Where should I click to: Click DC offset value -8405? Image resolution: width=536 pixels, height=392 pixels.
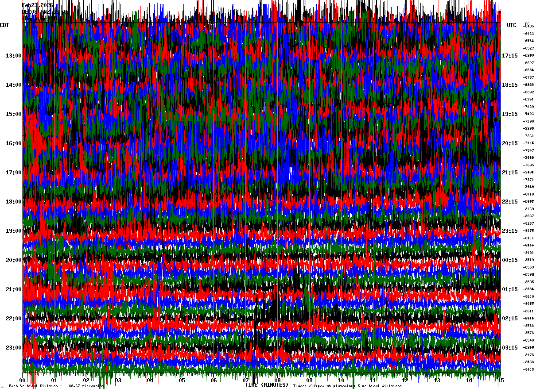tap(529, 369)
